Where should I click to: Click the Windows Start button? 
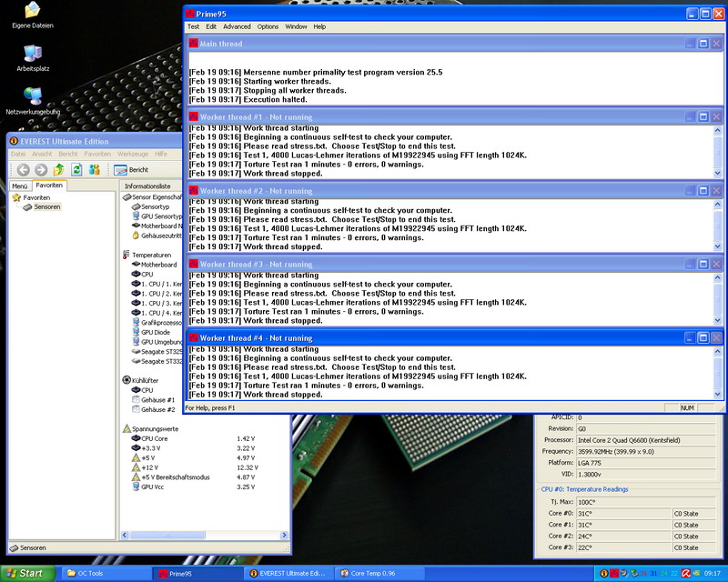click(x=25, y=574)
